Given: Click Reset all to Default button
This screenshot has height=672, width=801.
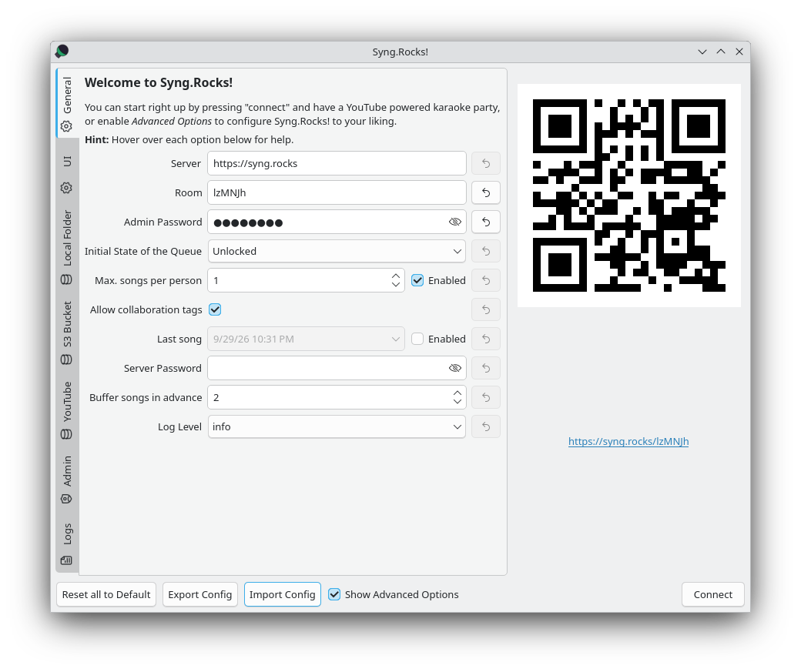Looking at the screenshot, I should (106, 594).
